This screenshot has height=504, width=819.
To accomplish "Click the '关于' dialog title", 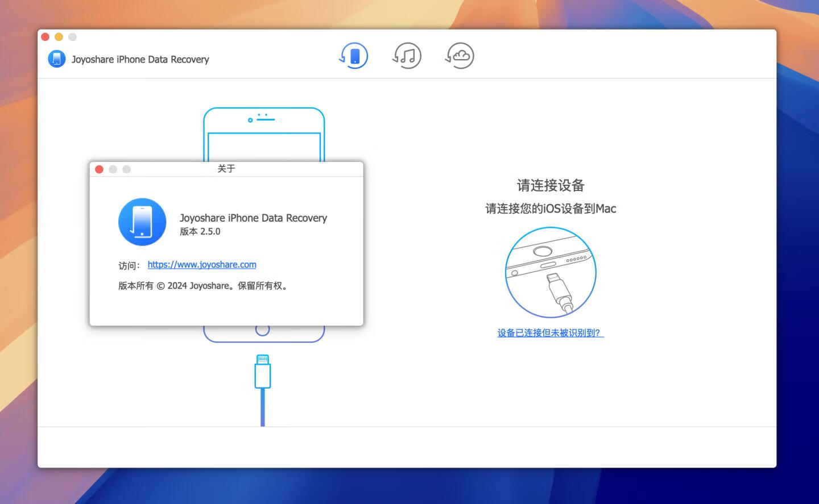I will (x=226, y=169).
